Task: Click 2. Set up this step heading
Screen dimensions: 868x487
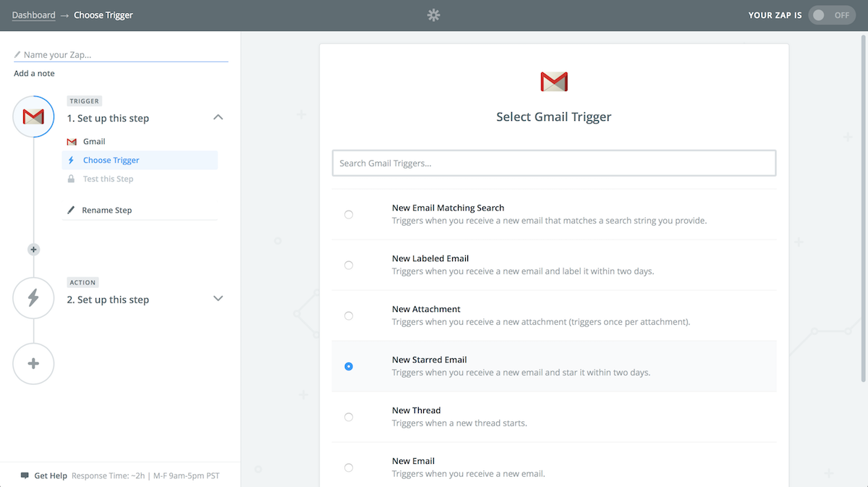Action: (108, 300)
